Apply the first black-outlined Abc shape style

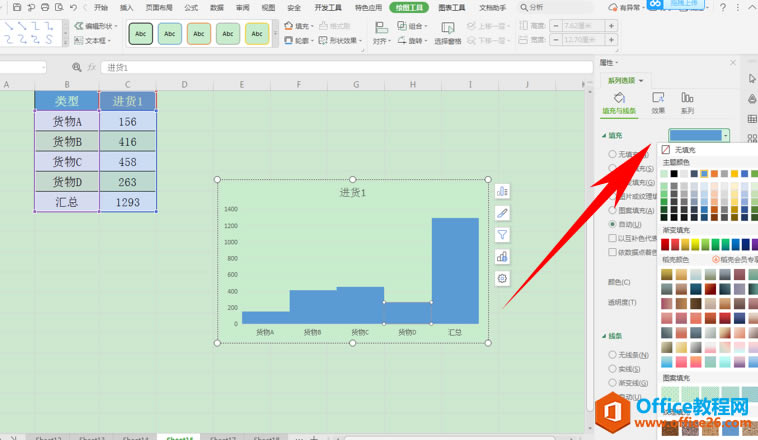pyautogui.click(x=141, y=34)
